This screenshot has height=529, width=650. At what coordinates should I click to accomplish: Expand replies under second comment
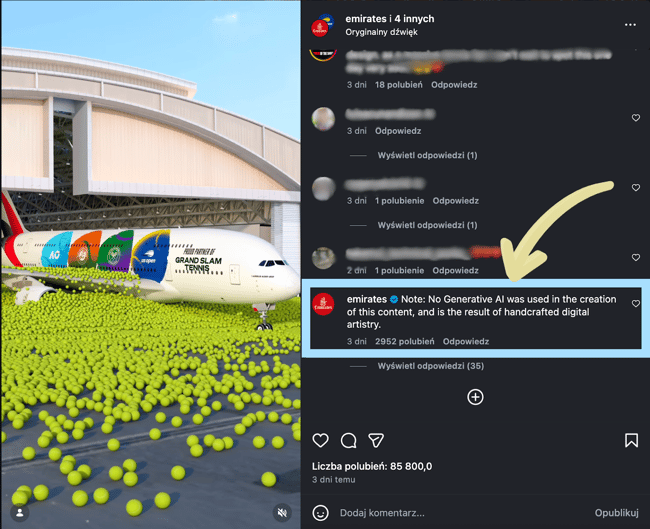[427, 155]
